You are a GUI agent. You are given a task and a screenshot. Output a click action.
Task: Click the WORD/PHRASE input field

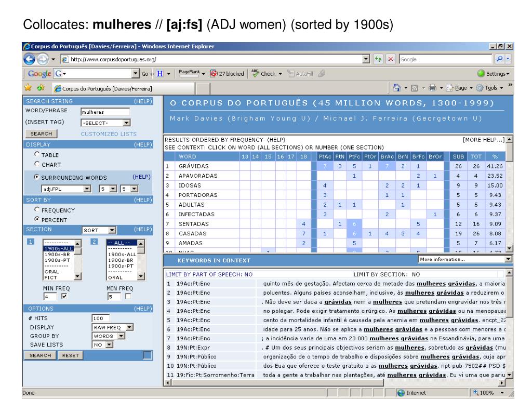click(x=105, y=112)
